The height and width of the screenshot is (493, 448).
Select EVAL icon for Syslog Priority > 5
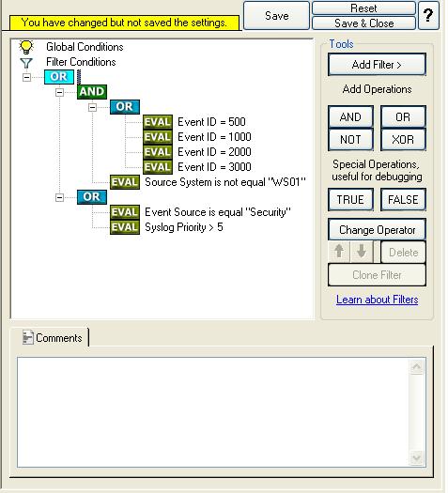[125, 227]
